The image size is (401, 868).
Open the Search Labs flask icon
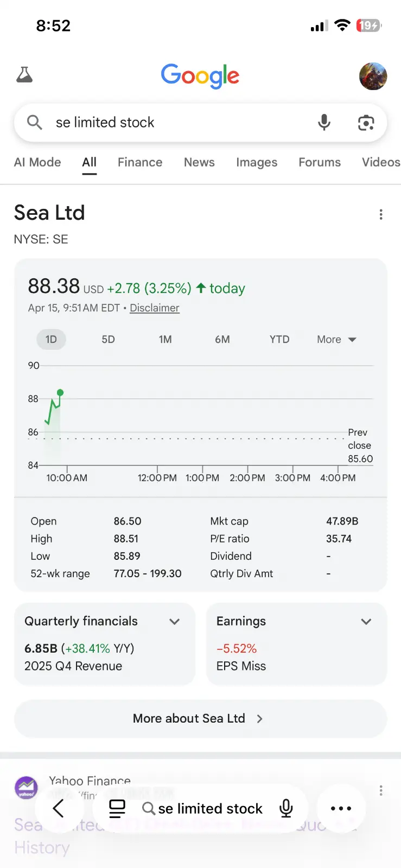pyautogui.click(x=24, y=75)
